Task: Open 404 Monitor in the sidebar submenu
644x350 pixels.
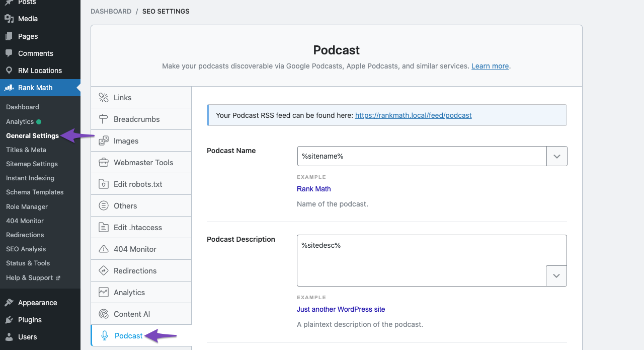Action: 25,221
